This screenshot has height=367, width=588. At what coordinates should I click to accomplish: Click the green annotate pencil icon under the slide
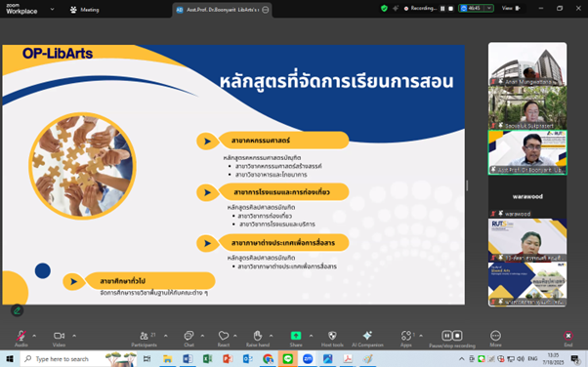coord(17,310)
